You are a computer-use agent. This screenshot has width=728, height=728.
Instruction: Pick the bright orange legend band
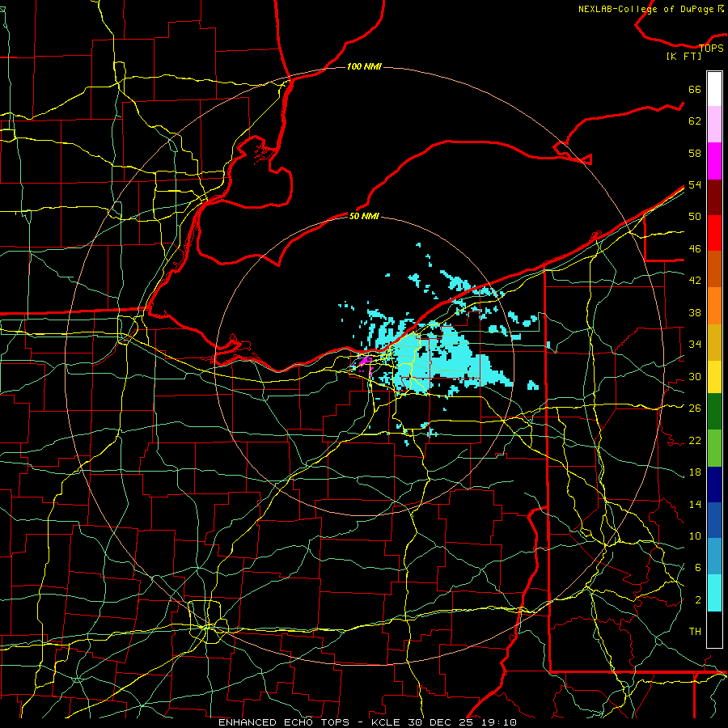pyautogui.click(x=714, y=306)
